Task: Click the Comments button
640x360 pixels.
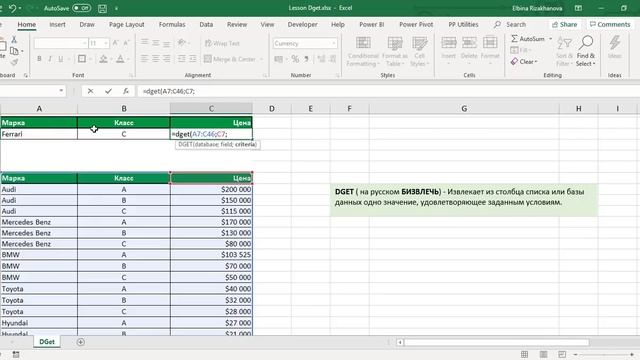Action: (610, 24)
